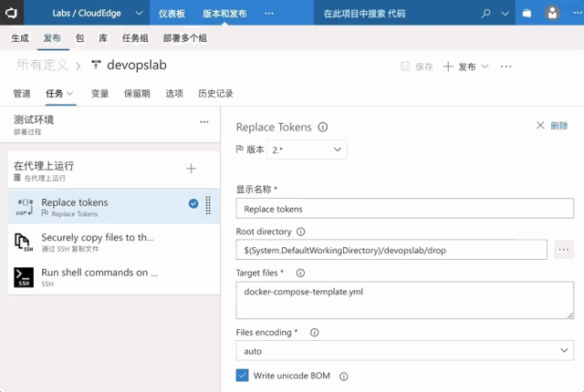Image resolution: width=584 pixels, height=392 pixels.
Task: Click the X remove icon
Action: click(540, 125)
